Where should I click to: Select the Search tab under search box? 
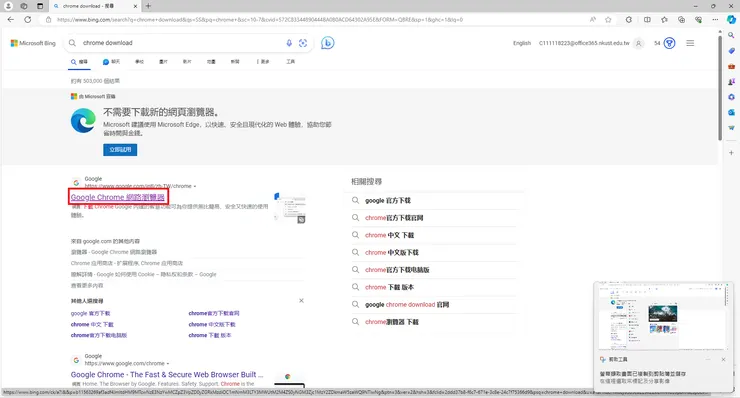click(79, 62)
